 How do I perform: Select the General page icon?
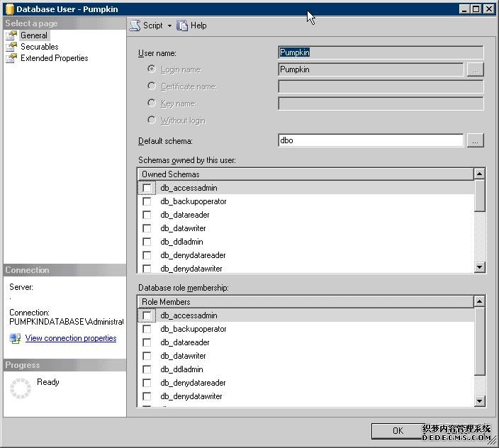click(x=11, y=35)
